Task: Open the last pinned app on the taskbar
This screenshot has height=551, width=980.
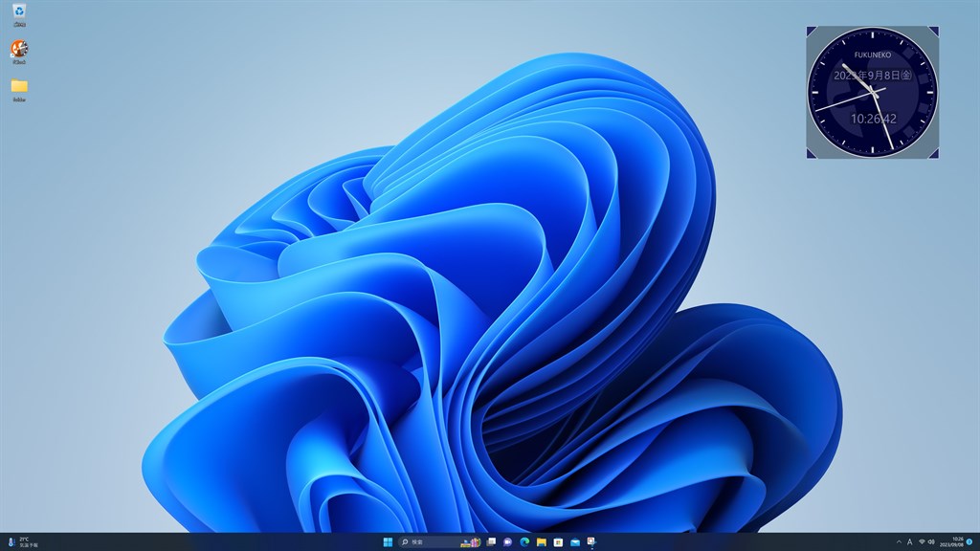Action: pyautogui.click(x=591, y=541)
